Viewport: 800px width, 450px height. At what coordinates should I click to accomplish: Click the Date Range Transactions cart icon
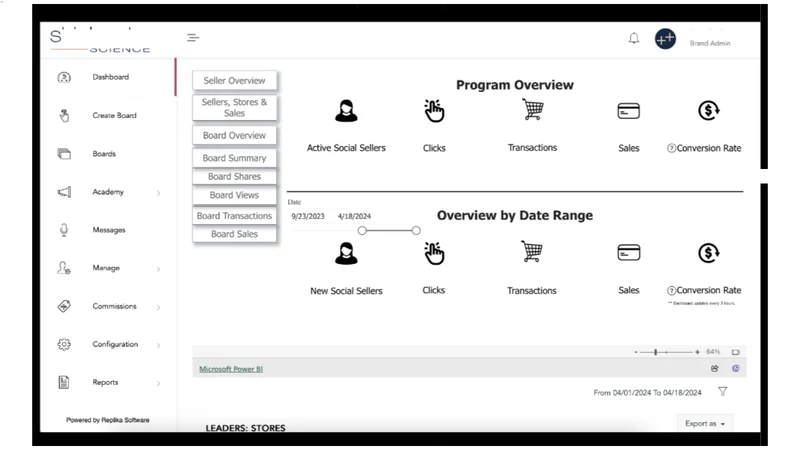(x=532, y=252)
